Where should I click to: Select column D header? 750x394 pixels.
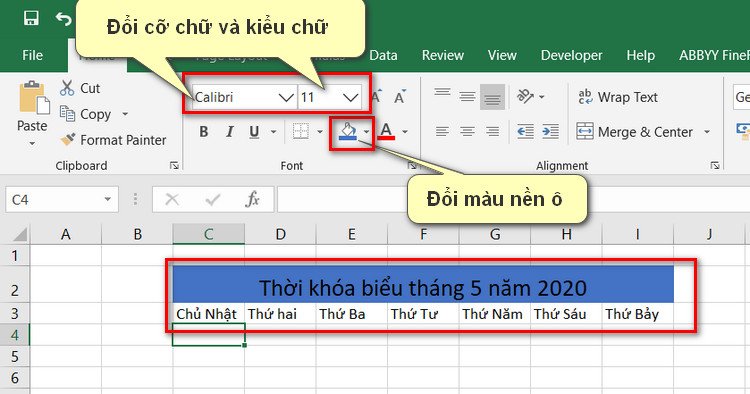pyautogui.click(x=280, y=234)
